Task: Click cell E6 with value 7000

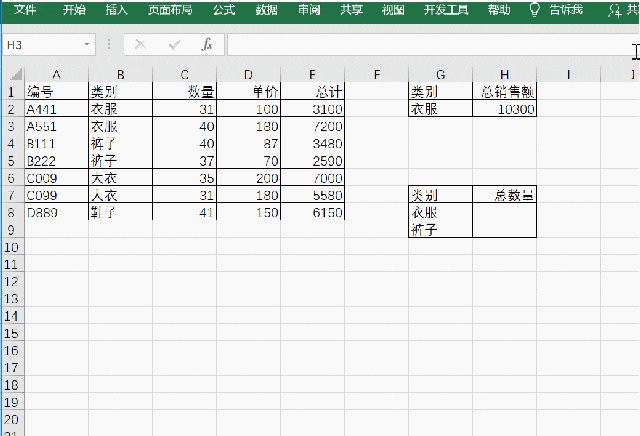Action: click(x=313, y=178)
